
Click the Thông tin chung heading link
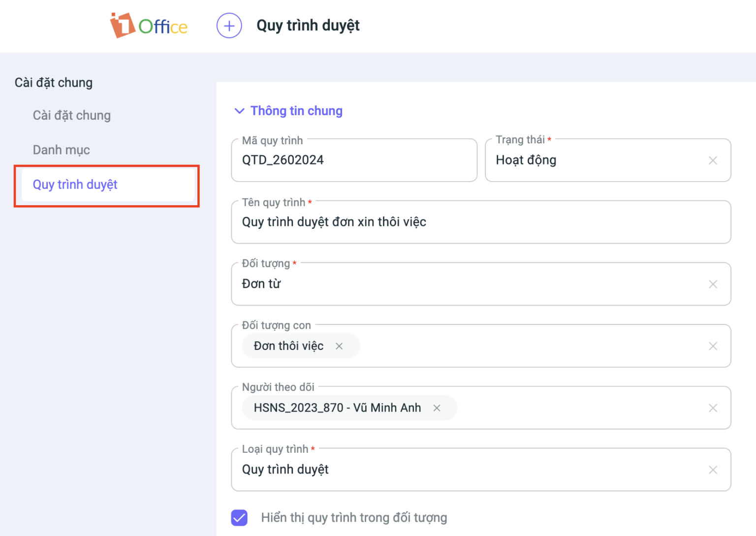coord(296,111)
